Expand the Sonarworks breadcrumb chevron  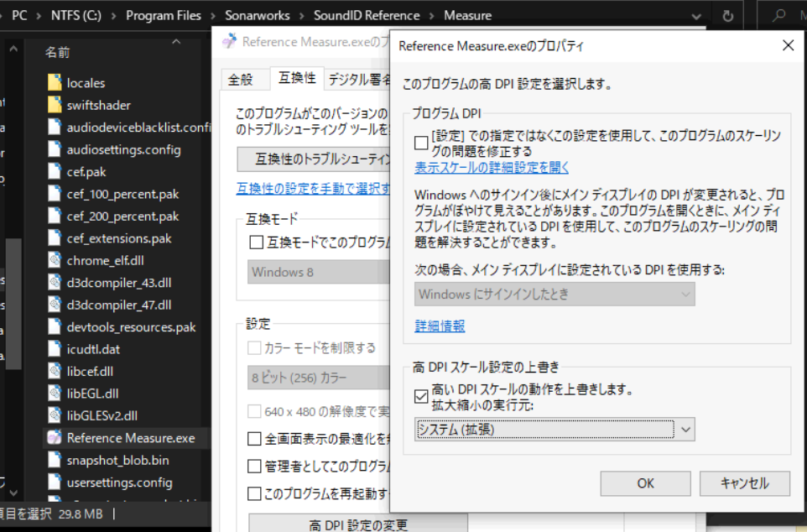tap(302, 16)
